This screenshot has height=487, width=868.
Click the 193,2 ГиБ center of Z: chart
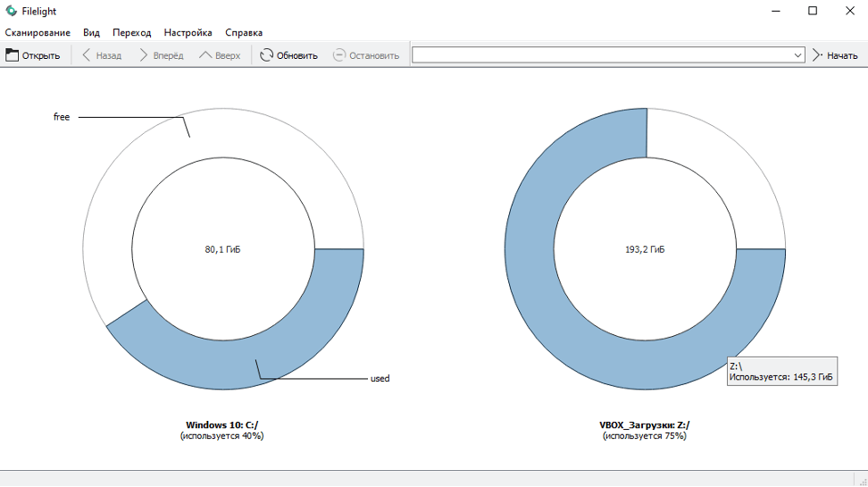point(645,250)
